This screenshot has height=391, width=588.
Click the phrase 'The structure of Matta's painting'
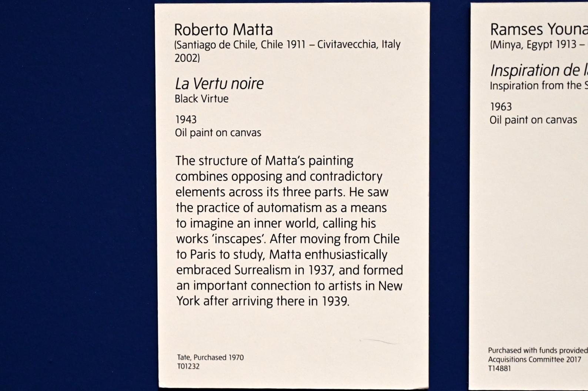click(264, 161)
